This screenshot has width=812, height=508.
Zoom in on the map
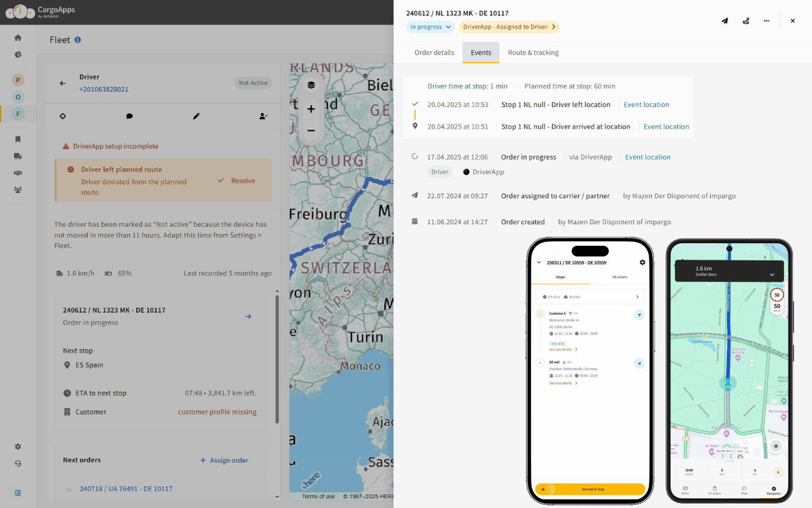pos(311,109)
